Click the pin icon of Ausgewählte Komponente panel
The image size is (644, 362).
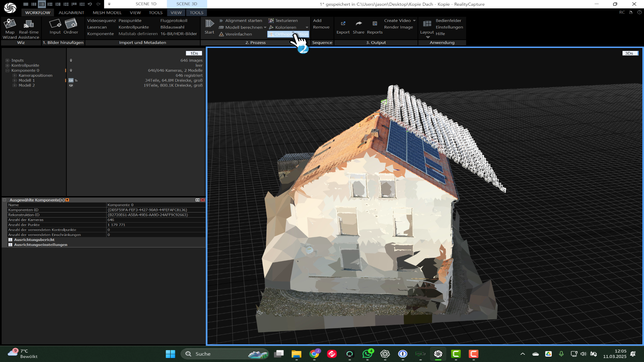pos(67,200)
